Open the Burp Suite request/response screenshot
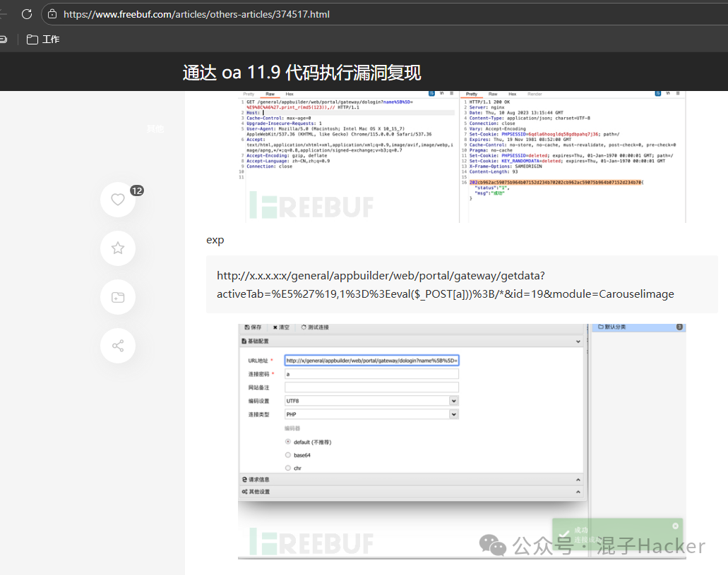 coord(462,157)
